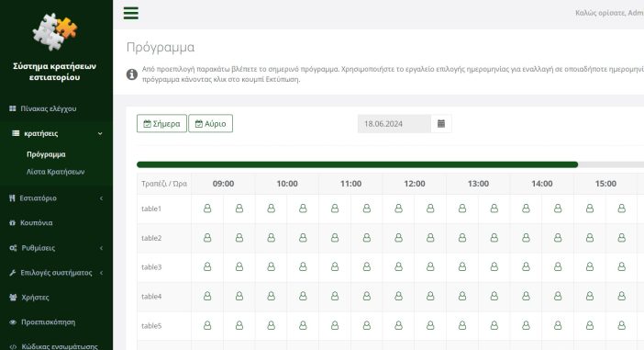The width and height of the screenshot is (644, 350).
Task: Click the Τραπέζι / Ώρα header cell
Action: (164, 184)
